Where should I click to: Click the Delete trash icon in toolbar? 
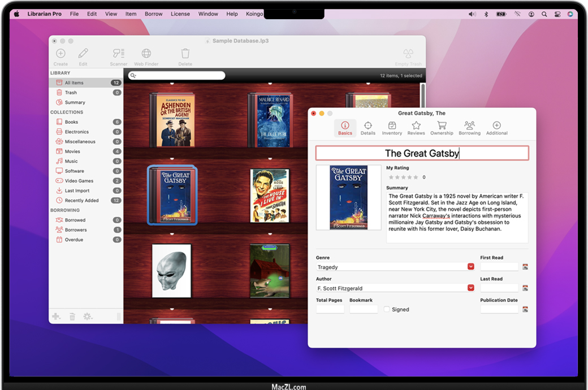click(185, 54)
